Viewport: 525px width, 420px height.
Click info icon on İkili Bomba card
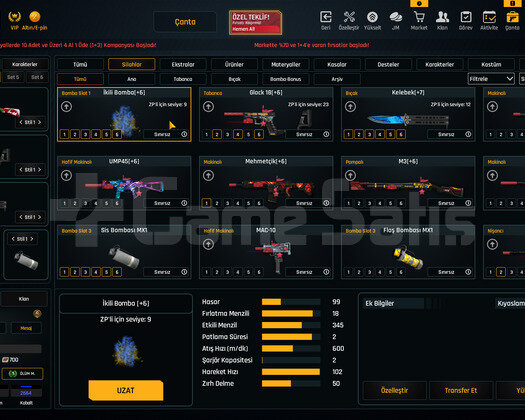point(184,134)
